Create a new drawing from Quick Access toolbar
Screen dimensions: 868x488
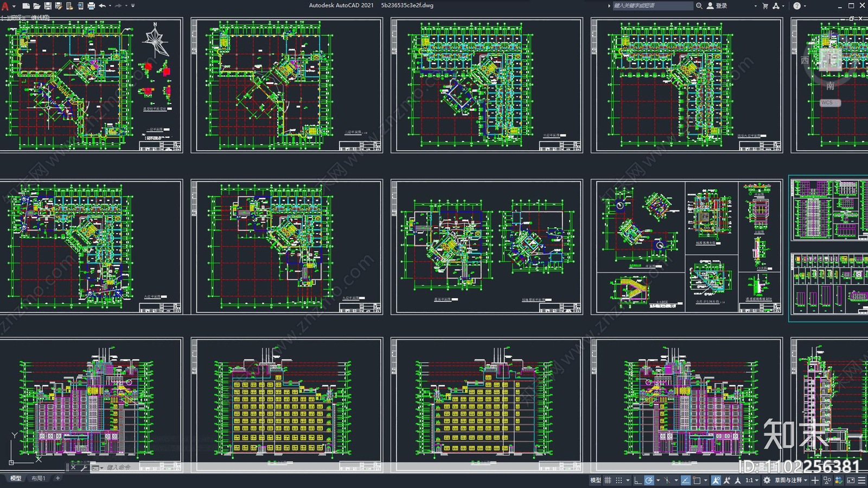(26, 6)
